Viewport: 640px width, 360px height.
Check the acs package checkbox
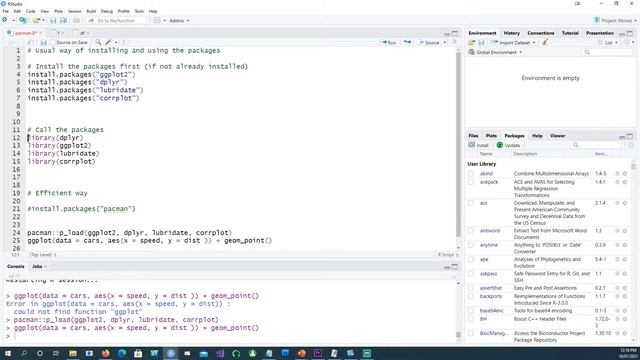point(471,203)
